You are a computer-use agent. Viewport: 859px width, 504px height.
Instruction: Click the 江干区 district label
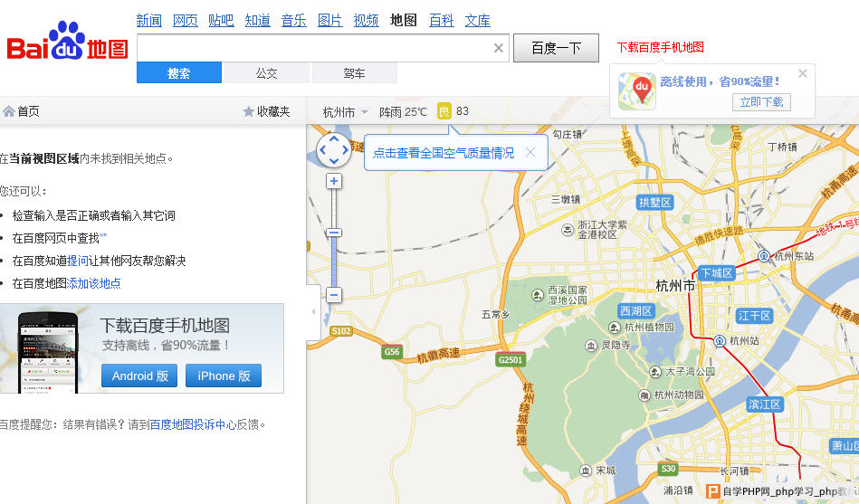754,316
